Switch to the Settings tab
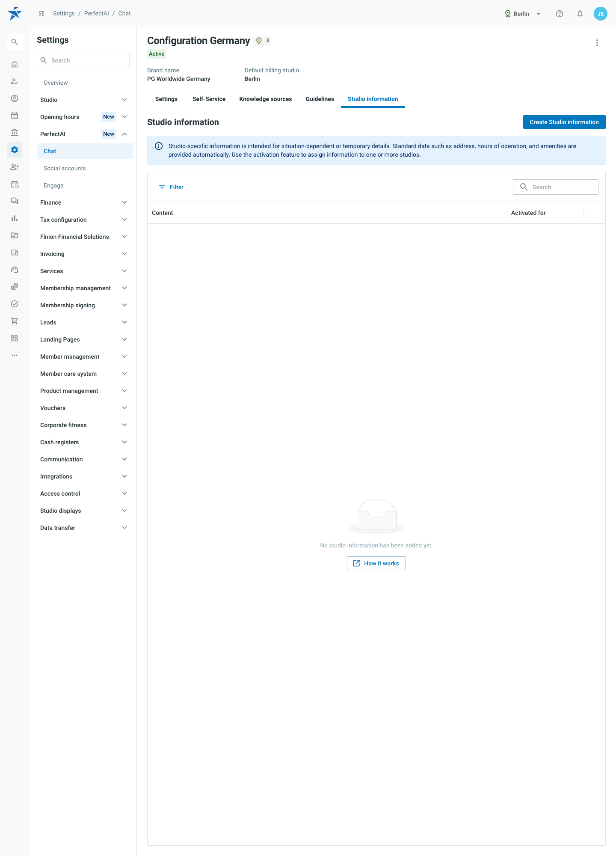The height and width of the screenshot is (856, 616). [x=166, y=99]
